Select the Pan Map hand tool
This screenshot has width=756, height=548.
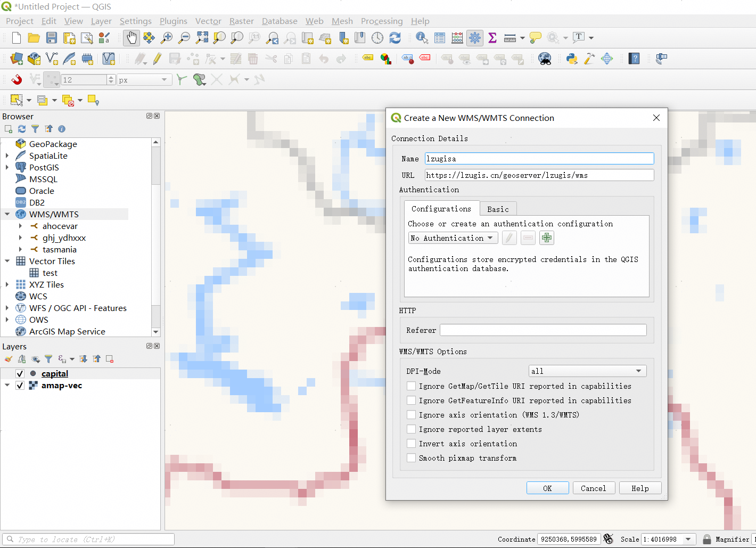[131, 38]
